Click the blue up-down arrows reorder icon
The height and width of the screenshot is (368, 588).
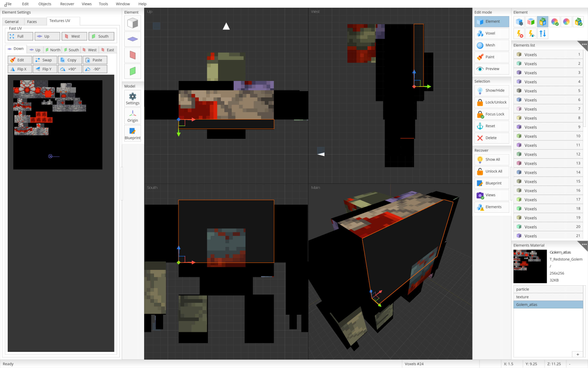click(542, 34)
